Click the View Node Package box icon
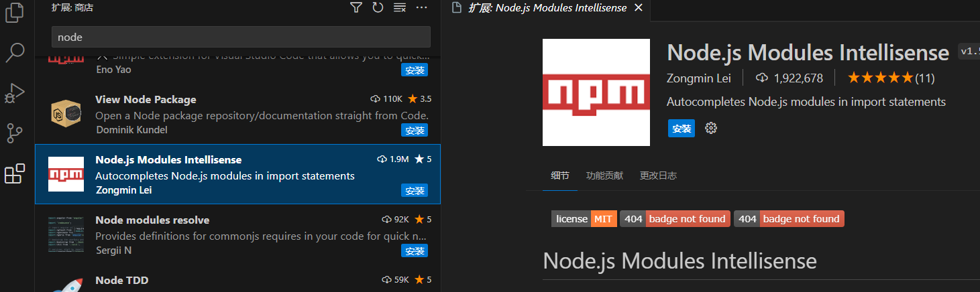980x292 pixels. click(x=66, y=114)
